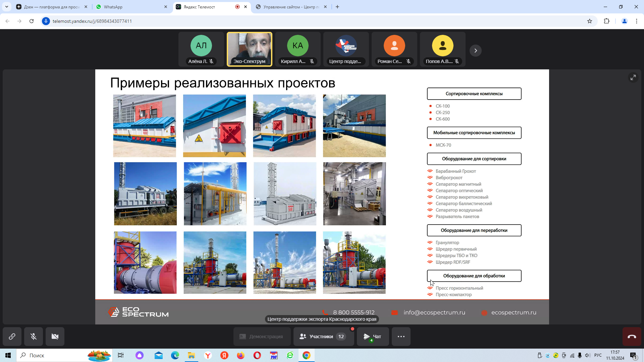This screenshot has width=644, height=362.
Task: Show next participants with the arrow
Action: pos(476,51)
